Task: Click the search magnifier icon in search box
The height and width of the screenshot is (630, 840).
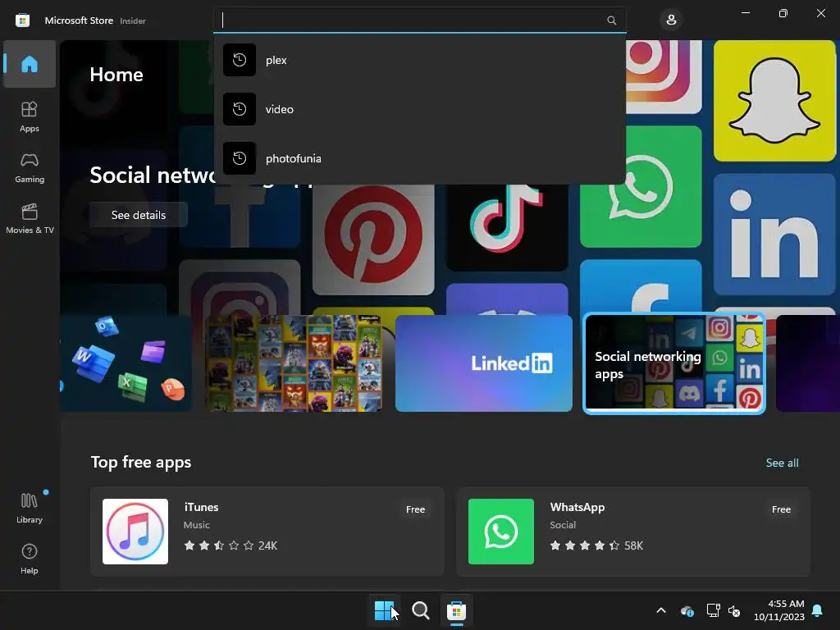Action: pos(611,21)
